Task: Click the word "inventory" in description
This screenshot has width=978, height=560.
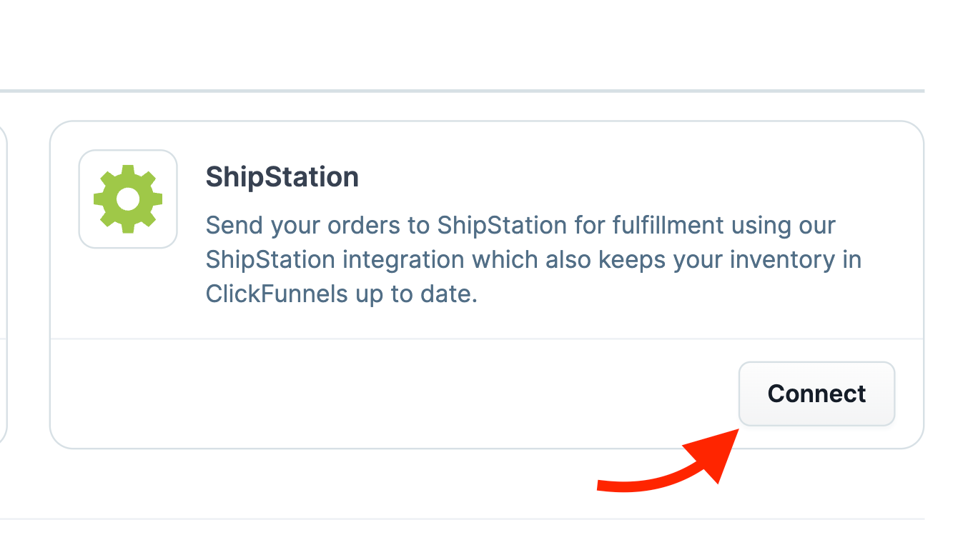Action: point(783,259)
